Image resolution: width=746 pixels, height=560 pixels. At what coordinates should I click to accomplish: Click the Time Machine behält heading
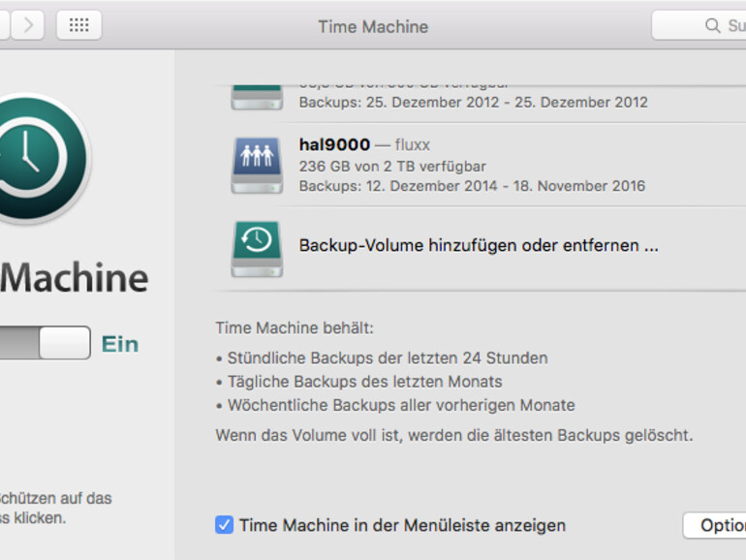(295, 327)
